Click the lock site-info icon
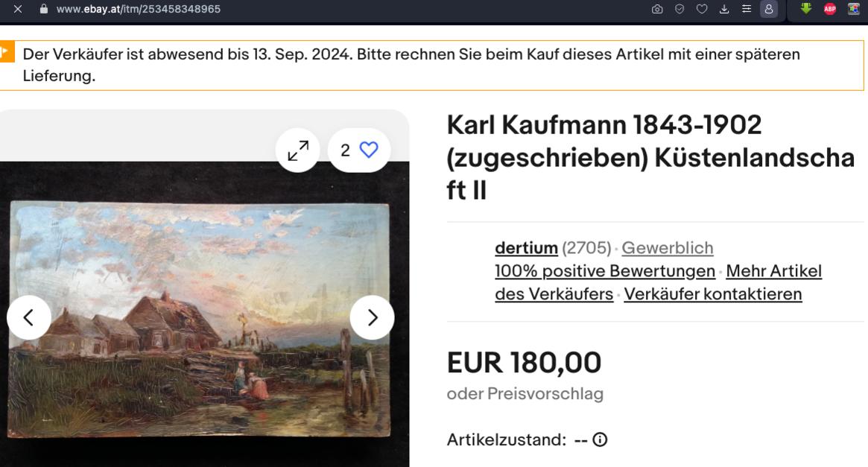Screen dimensions: 868x467 pos(44,9)
